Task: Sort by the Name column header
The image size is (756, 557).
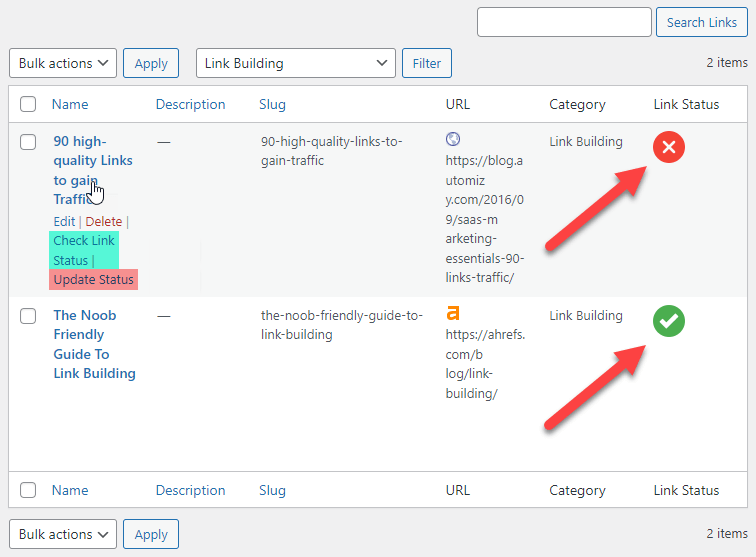Action: click(x=70, y=104)
